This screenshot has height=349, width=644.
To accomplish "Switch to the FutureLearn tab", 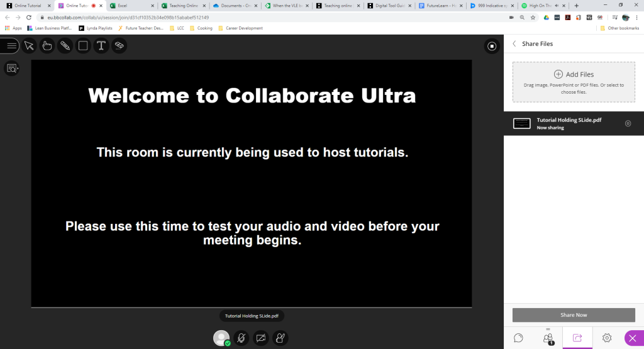I will point(441,6).
